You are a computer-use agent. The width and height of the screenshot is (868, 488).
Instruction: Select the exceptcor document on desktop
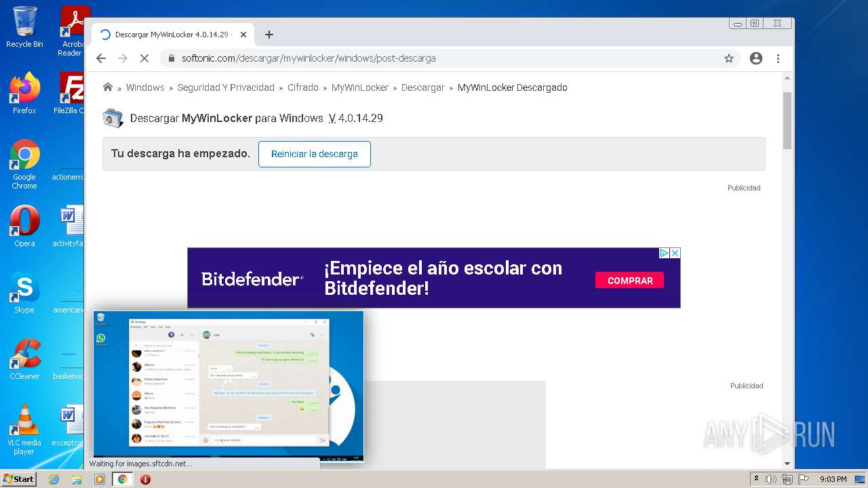pos(70,426)
